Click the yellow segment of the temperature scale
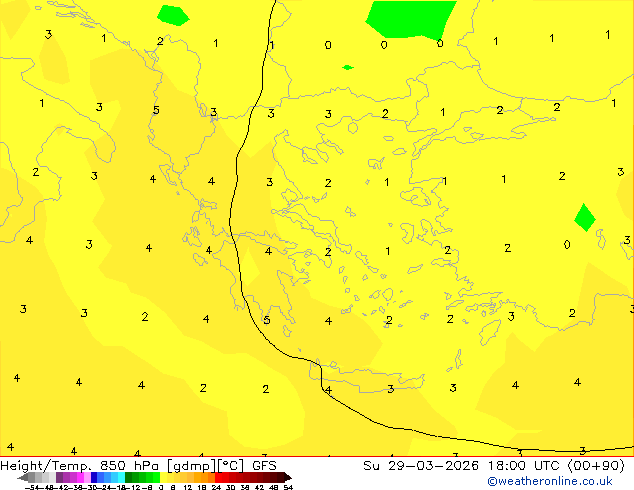 click(x=163, y=477)
